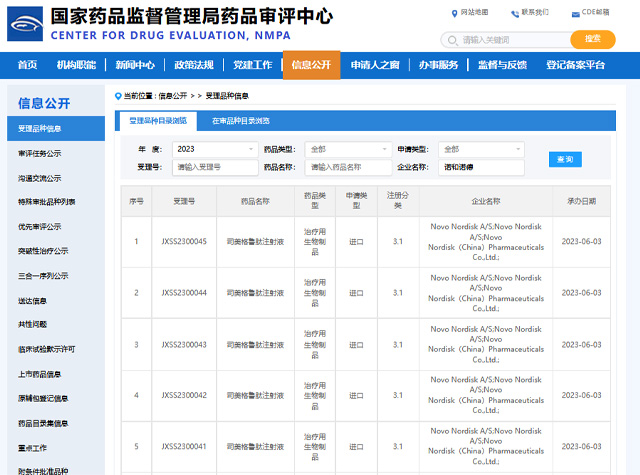The image size is (640, 475).
Task: Click the magnifier icon in search box
Action: click(x=453, y=40)
